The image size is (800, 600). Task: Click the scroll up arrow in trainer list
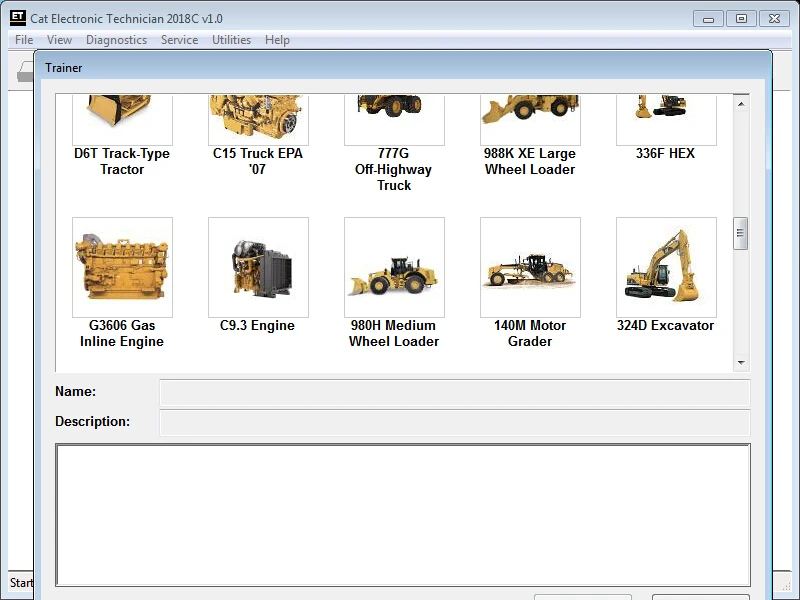741,104
